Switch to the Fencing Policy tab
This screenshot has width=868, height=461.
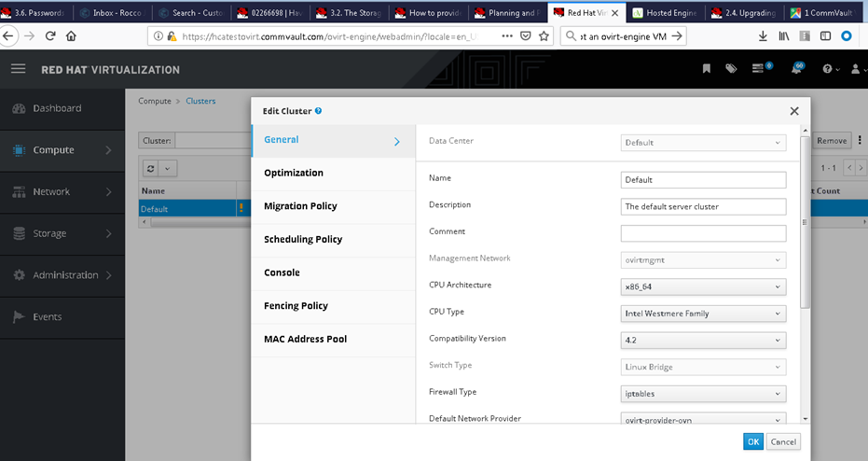tap(333, 306)
